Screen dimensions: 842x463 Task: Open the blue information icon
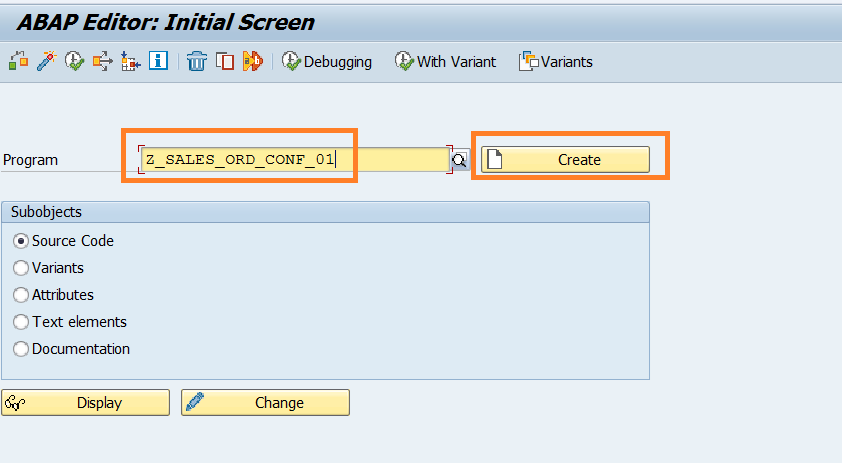pos(158,62)
